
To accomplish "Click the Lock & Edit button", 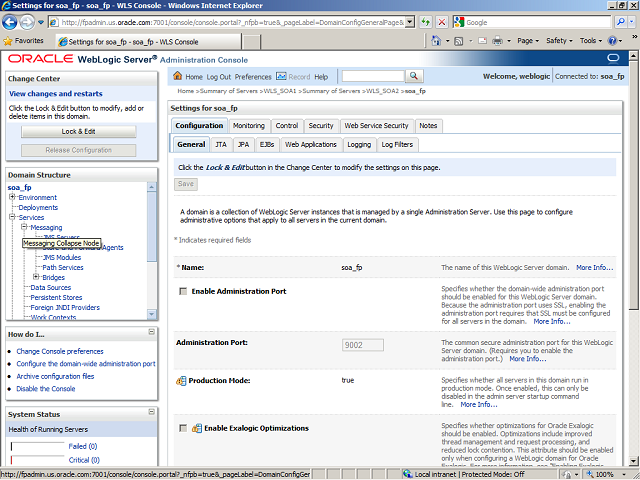I will 78,131.
